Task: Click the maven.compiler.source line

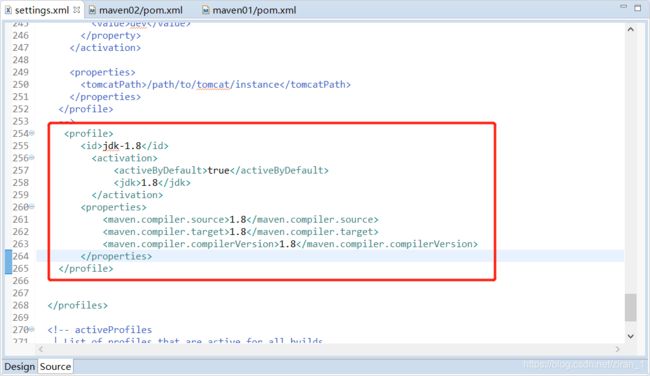Action: (x=240, y=220)
